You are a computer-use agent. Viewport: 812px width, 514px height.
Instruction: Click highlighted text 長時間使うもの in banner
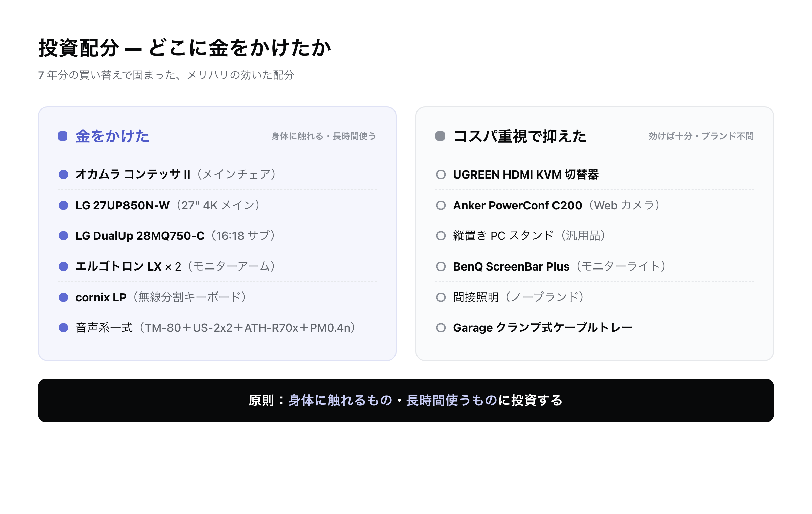(x=452, y=400)
